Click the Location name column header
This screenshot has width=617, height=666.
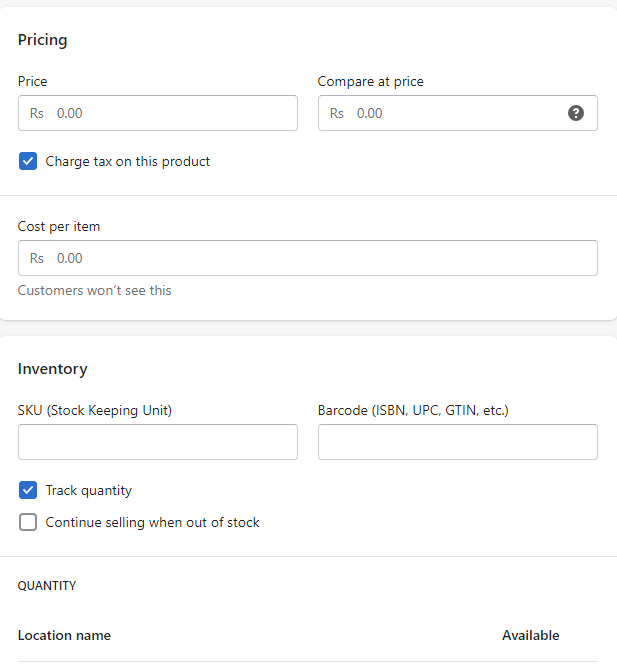pyautogui.click(x=64, y=635)
